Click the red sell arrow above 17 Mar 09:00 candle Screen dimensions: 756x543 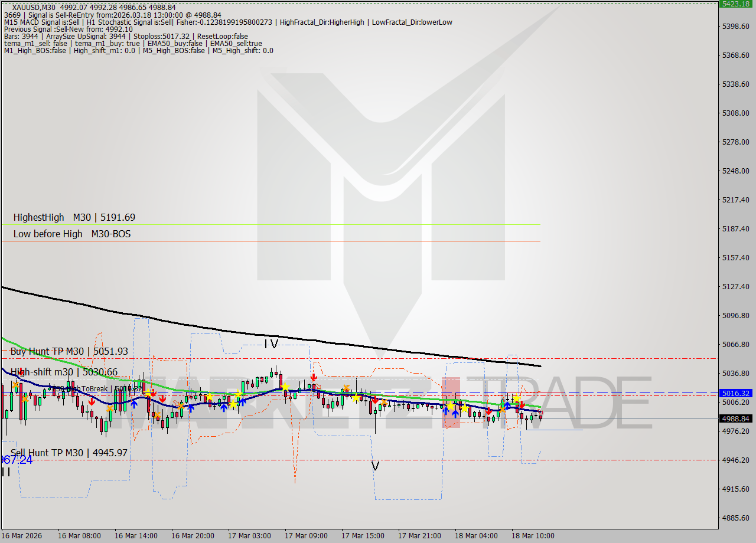pos(314,377)
